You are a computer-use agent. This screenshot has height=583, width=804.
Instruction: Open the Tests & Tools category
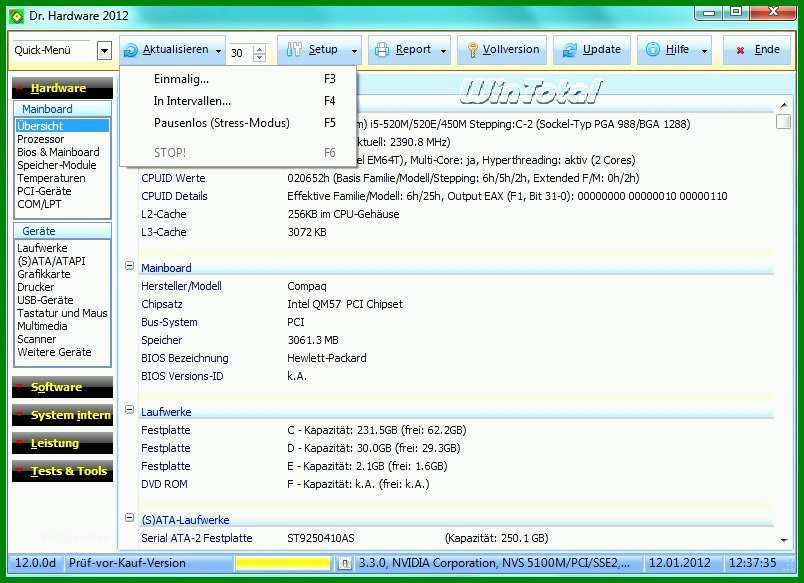pos(62,471)
